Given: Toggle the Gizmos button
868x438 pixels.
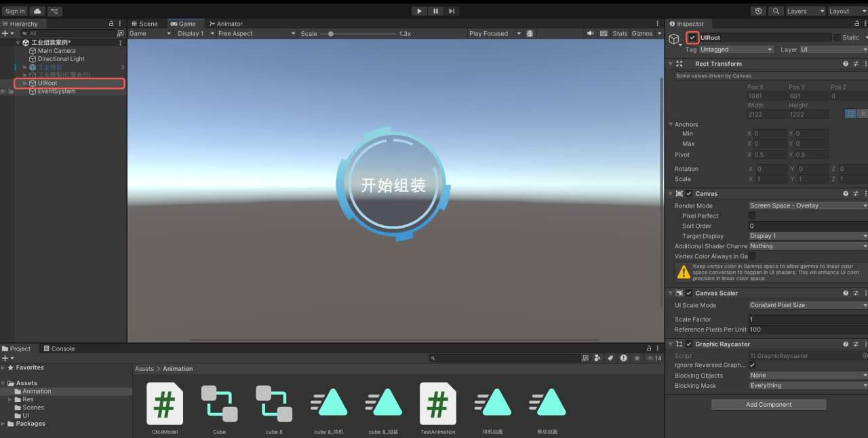Looking at the screenshot, I should point(642,33).
